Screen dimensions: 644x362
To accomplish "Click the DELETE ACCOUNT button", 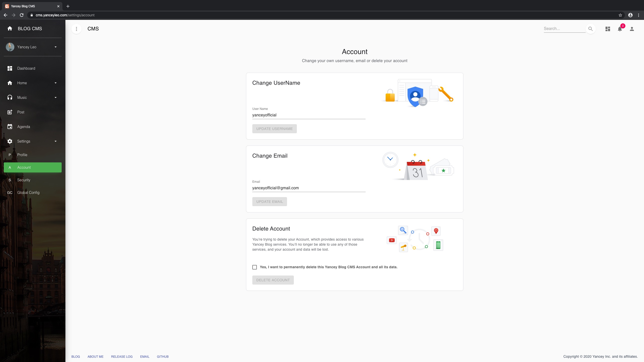I will 273,280.
